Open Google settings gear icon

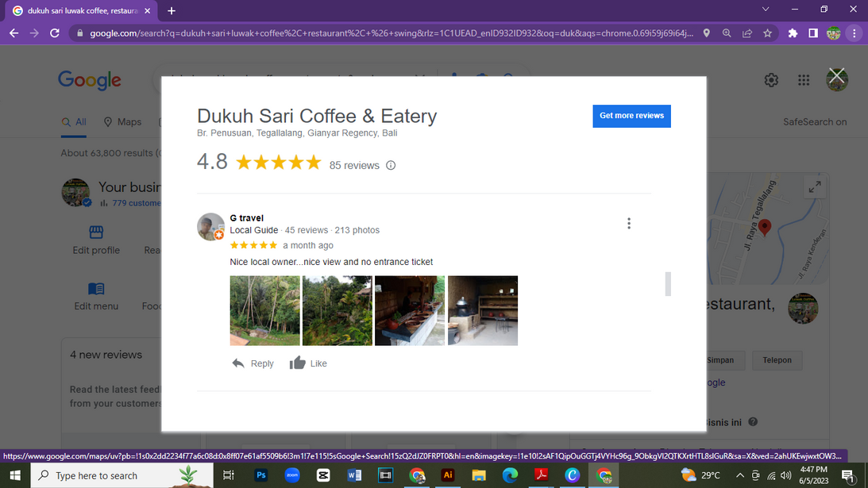coord(770,80)
